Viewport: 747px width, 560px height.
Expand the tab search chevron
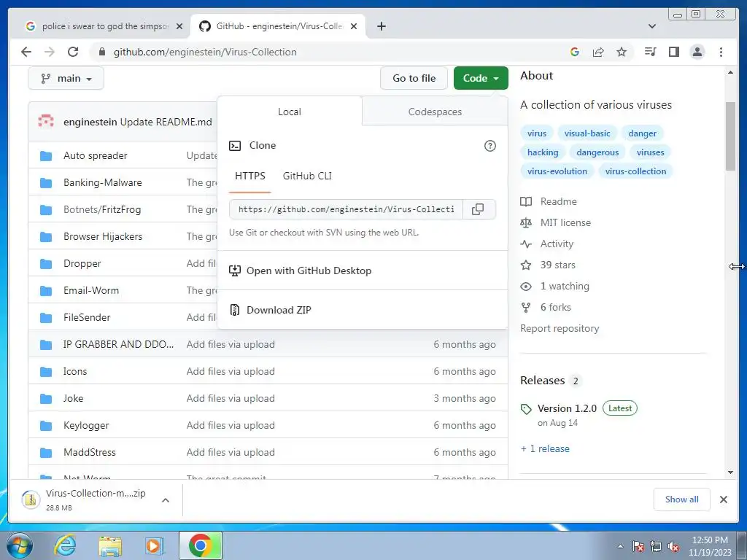click(x=652, y=26)
